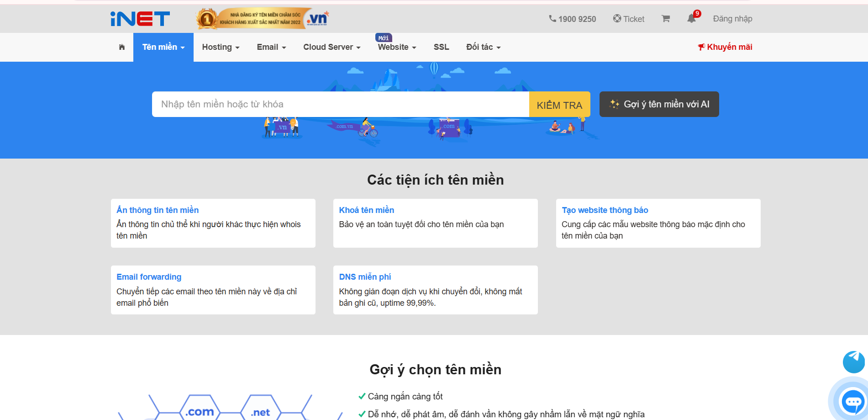
Task: Expand the Tên miền dropdown menu
Action: (163, 47)
